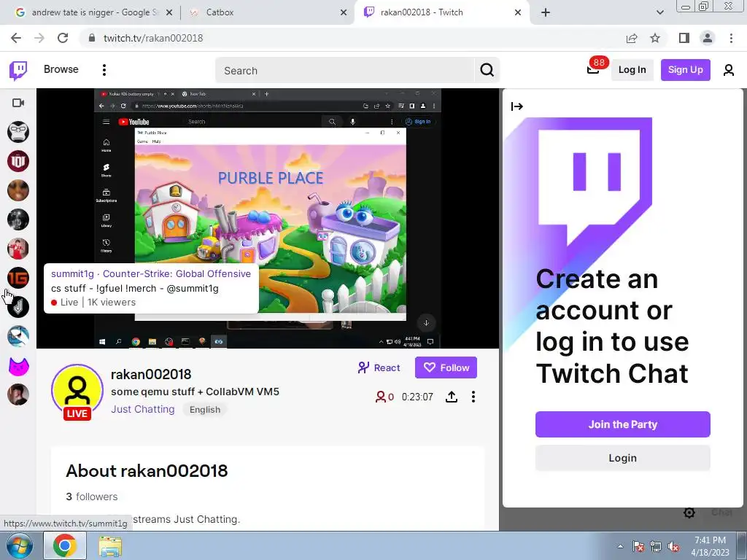Open the blue shark channel avatar

coord(18,336)
